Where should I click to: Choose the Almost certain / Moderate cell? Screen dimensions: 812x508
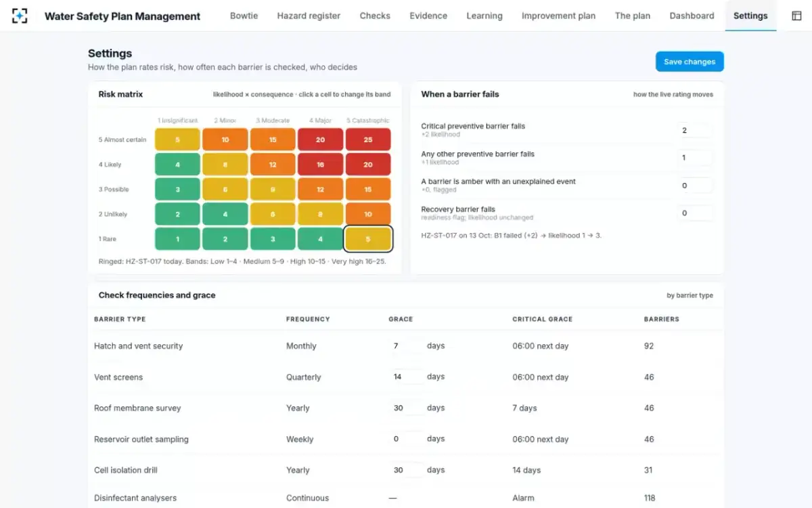coord(273,140)
